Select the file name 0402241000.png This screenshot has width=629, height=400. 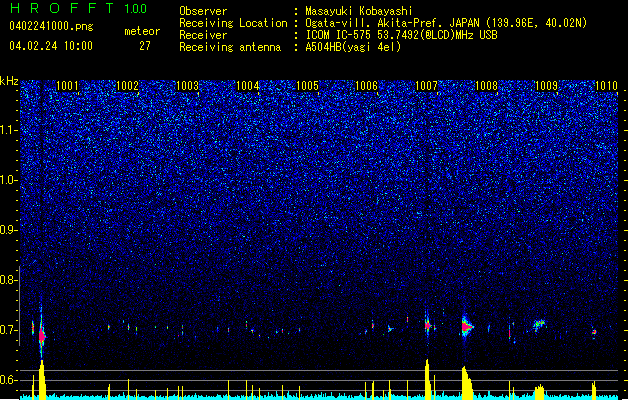pos(51,26)
